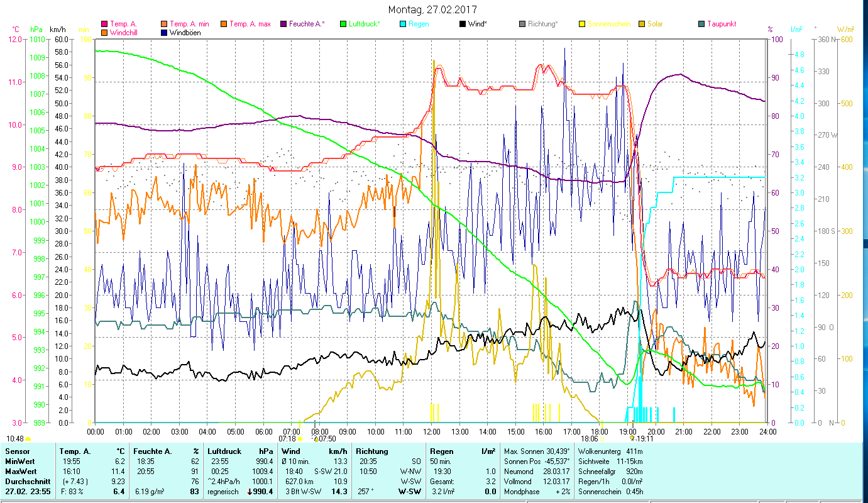This screenshot has height=503, width=868.
Task: Click the Temp. A. max legend swatch
Action: tap(223, 25)
